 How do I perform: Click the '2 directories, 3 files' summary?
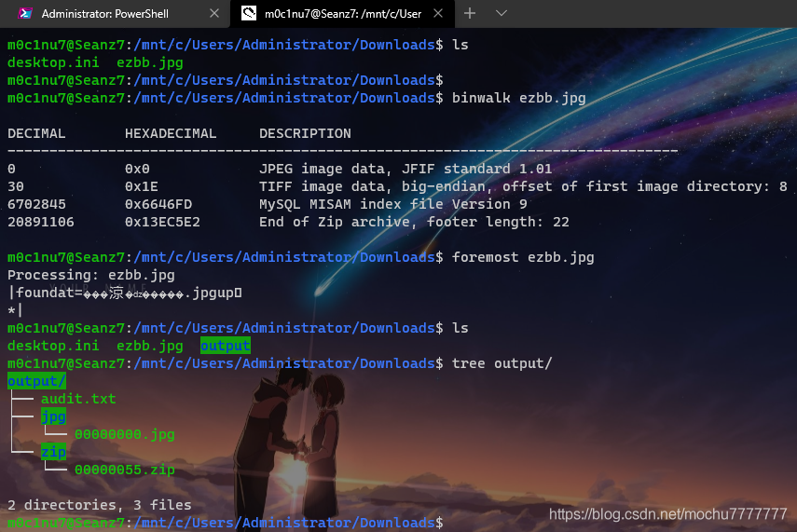[x=100, y=505]
